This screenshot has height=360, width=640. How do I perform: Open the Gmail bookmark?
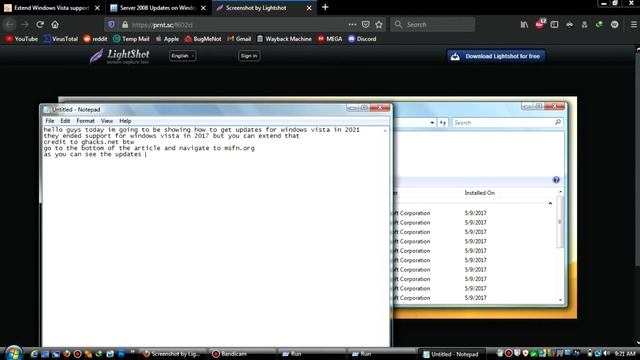(x=239, y=39)
